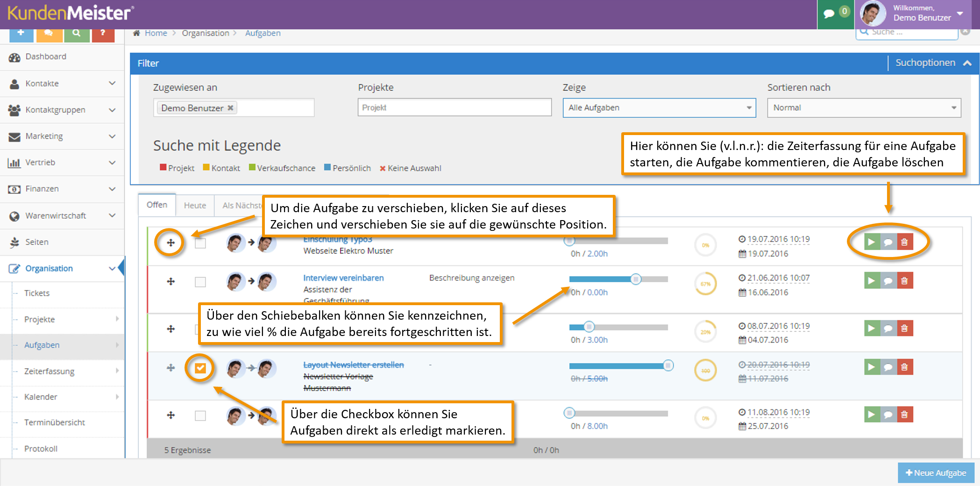Check the Interview vereinbaren task checkbox
The width and height of the screenshot is (980, 486).
[x=200, y=282]
